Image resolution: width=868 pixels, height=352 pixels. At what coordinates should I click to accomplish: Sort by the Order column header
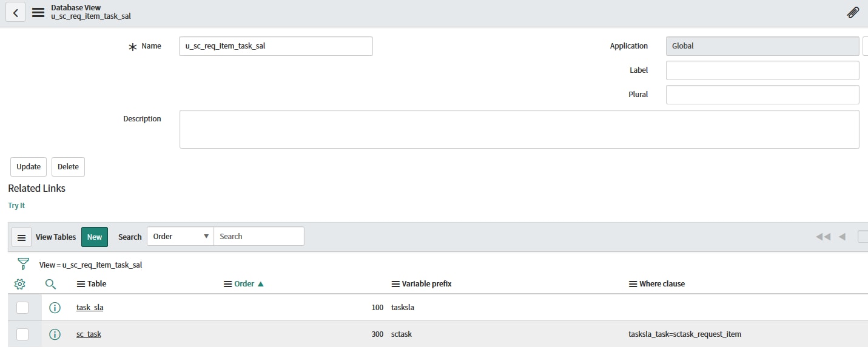(244, 284)
